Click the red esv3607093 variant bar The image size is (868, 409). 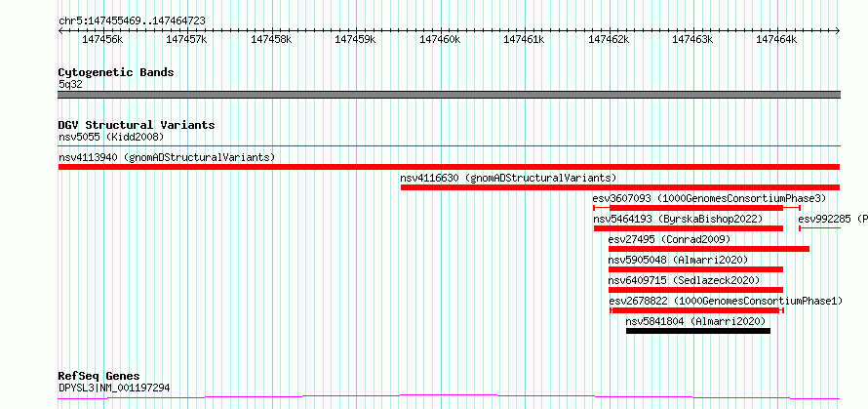pos(696,208)
